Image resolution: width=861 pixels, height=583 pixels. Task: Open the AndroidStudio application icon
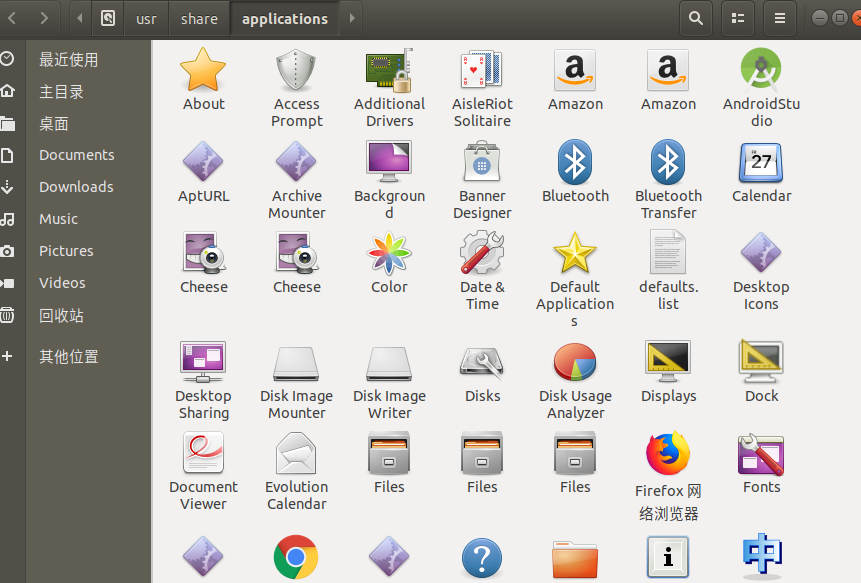pyautogui.click(x=761, y=71)
